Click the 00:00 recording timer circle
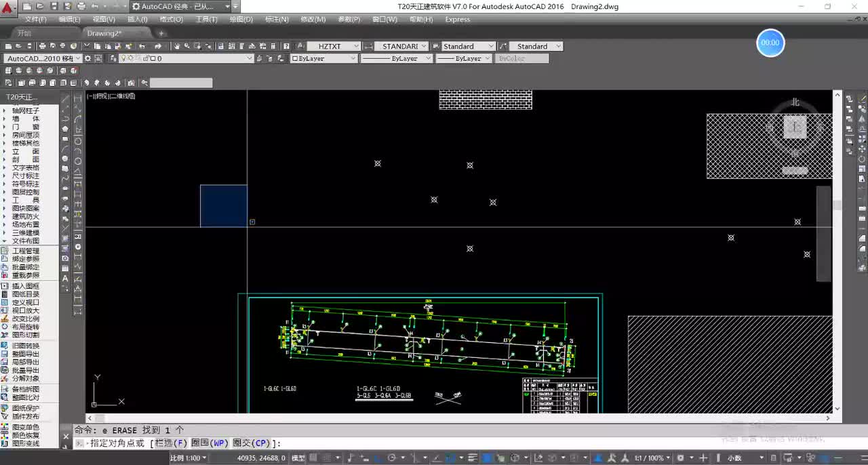The height and width of the screenshot is (465, 868). point(770,43)
